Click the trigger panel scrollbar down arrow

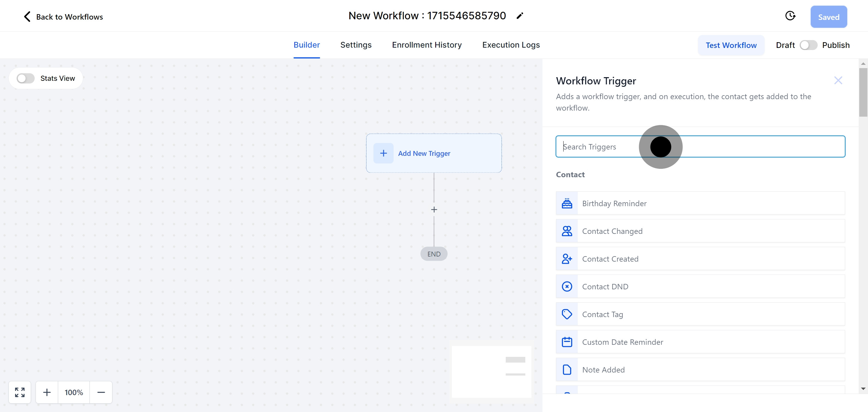pyautogui.click(x=863, y=389)
